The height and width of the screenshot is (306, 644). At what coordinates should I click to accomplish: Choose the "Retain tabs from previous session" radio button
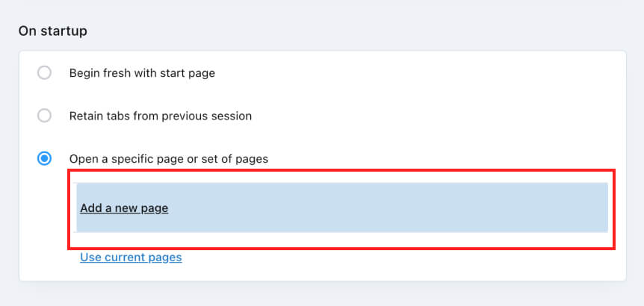(x=45, y=116)
